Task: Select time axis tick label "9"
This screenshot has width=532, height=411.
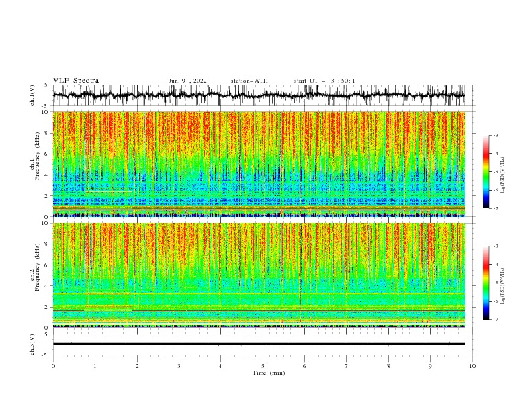Action: coord(430,366)
